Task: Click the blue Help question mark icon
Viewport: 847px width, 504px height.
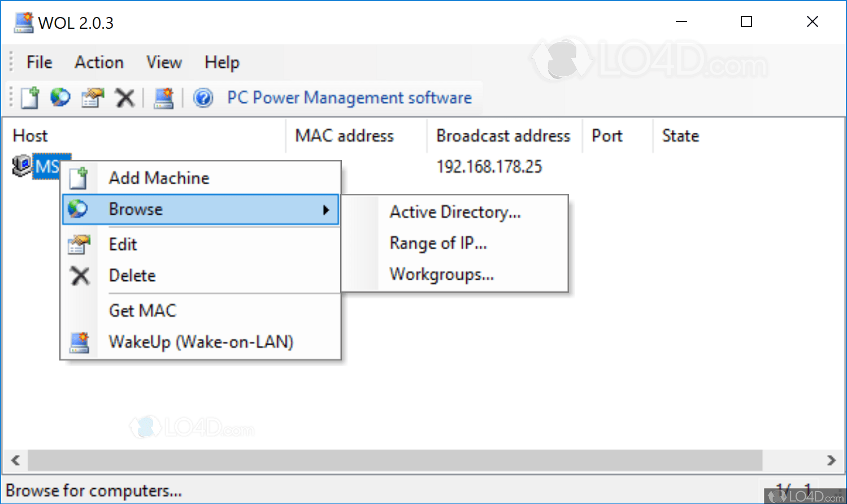Action: (x=203, y=98)
